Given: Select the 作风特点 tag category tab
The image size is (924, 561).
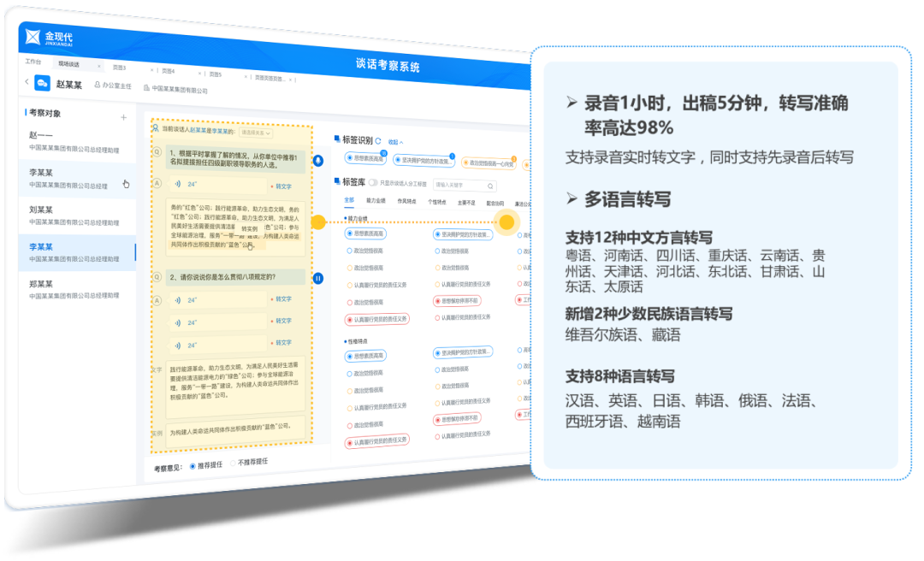Looking at the screenshot, I should tap(406, 201).
